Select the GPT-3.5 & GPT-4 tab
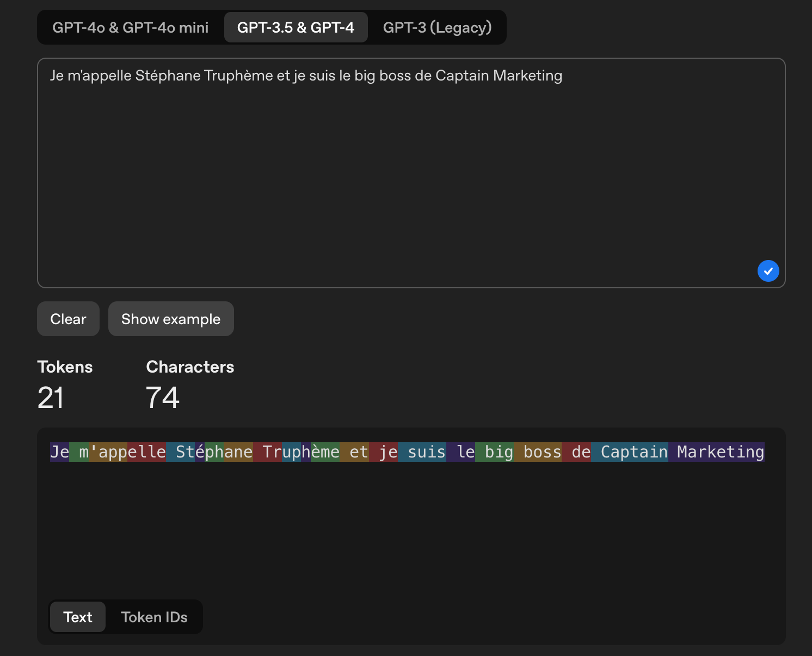This screenshot has height=656, width=812. click(296, 27)
